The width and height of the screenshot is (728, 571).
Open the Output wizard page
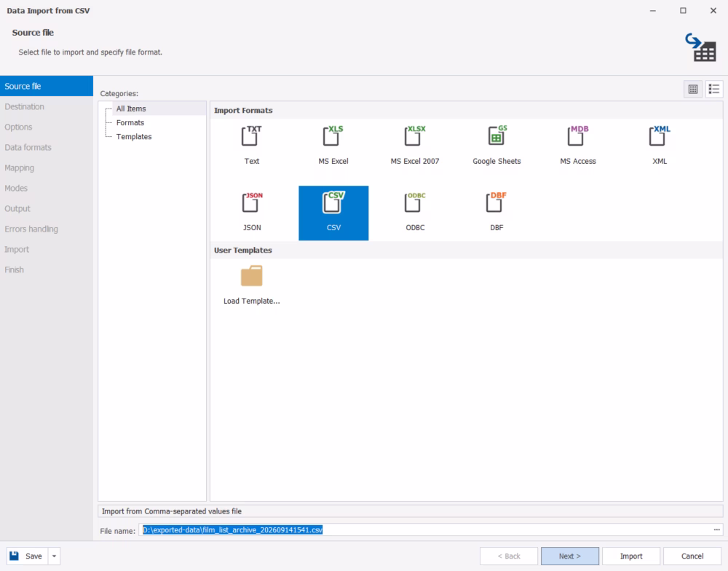(47, 208)
